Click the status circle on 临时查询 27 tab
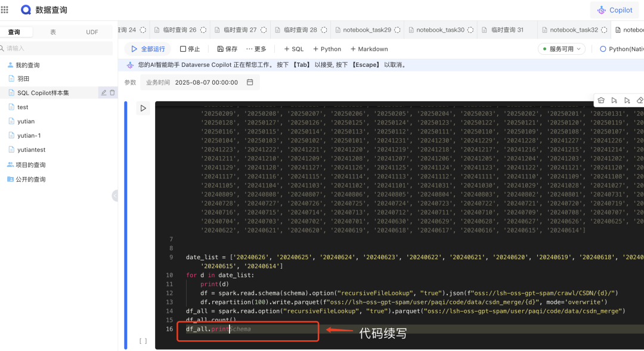This screenshot has width=644, height=351. (264, 30)
